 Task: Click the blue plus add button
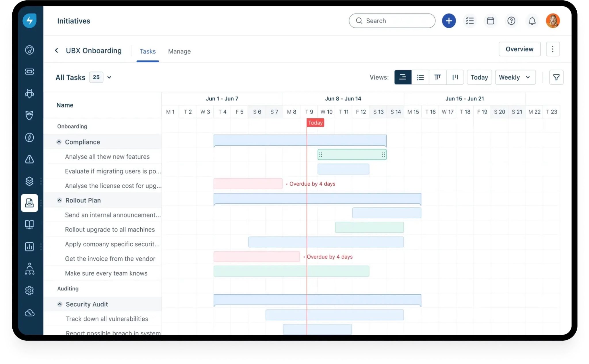click(449, 21)
